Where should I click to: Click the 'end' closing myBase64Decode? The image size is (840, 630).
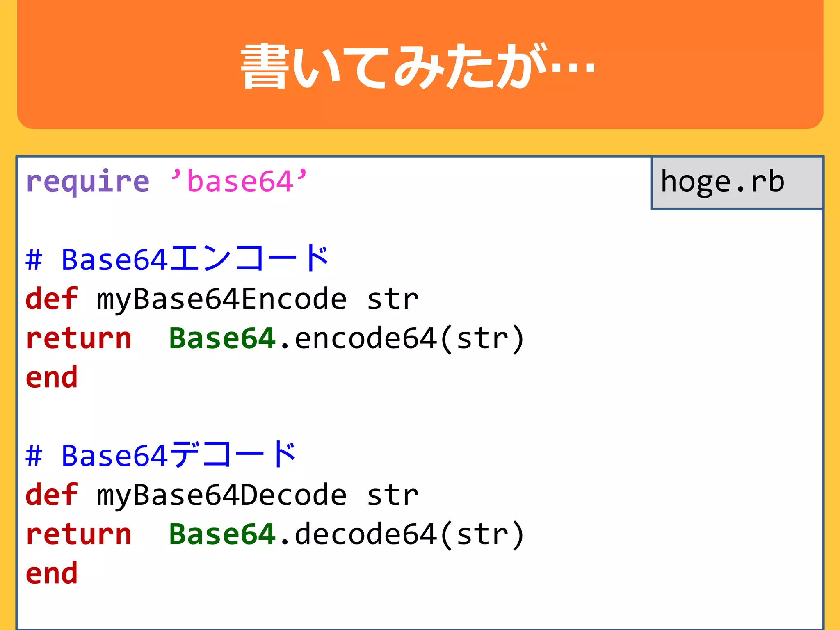pos(52,573)
